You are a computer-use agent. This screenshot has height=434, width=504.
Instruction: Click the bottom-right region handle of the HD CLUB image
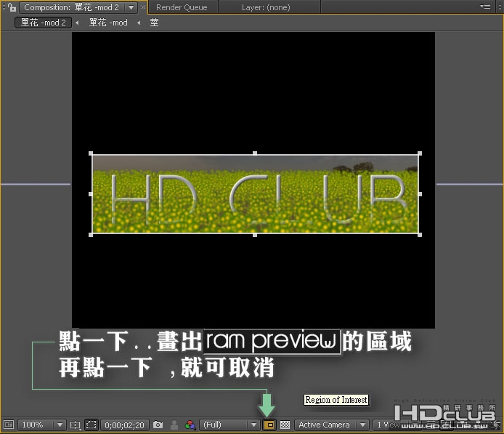420,235
